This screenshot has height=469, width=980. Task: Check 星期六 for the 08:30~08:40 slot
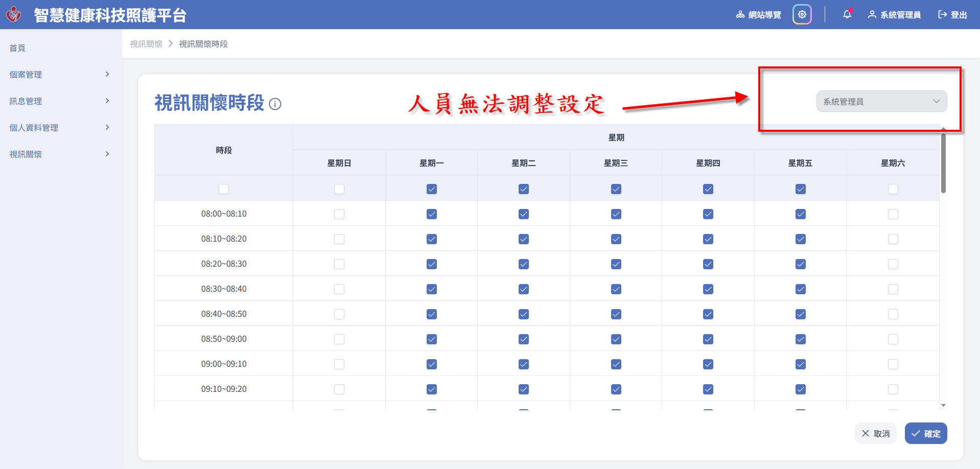(893, 289)
